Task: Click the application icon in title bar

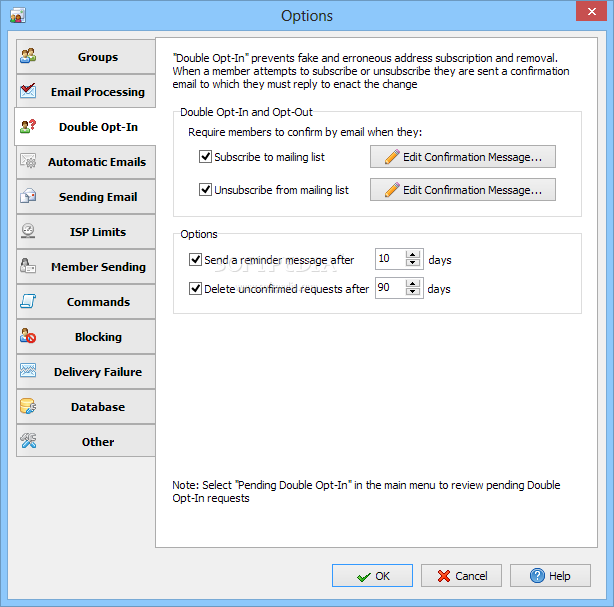Action: [x=18, y=15]
